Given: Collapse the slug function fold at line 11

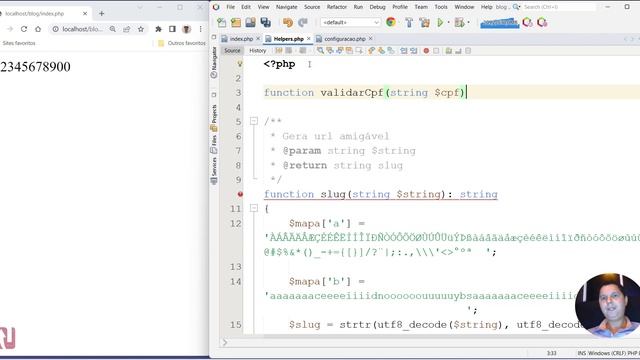Looking at the screenshot, I should pyautogui.click(x=254, y=208).
